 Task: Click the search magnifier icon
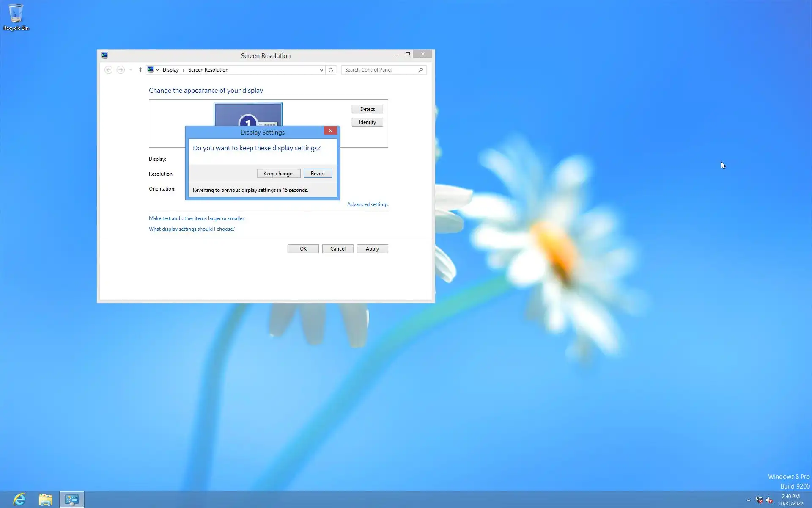(x=420, y=70)
